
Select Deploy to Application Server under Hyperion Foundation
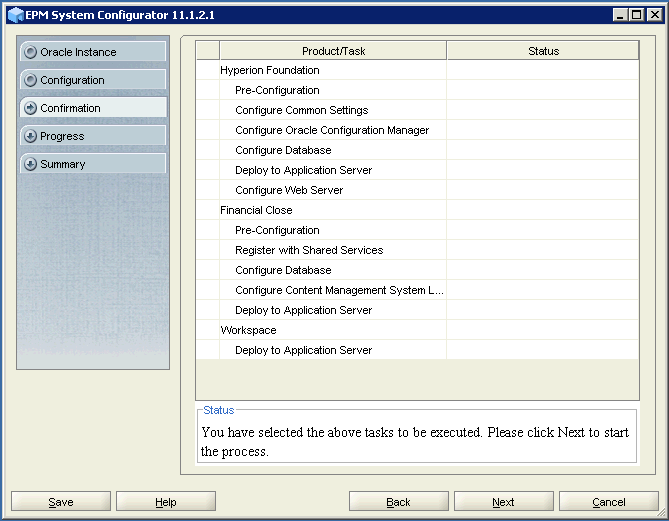pyautogui.click(x=417, y=170)
